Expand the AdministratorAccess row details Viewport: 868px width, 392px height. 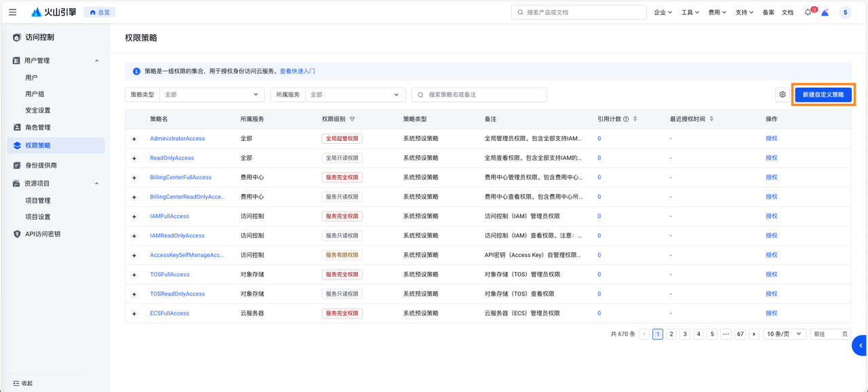(x=134, y=139)
